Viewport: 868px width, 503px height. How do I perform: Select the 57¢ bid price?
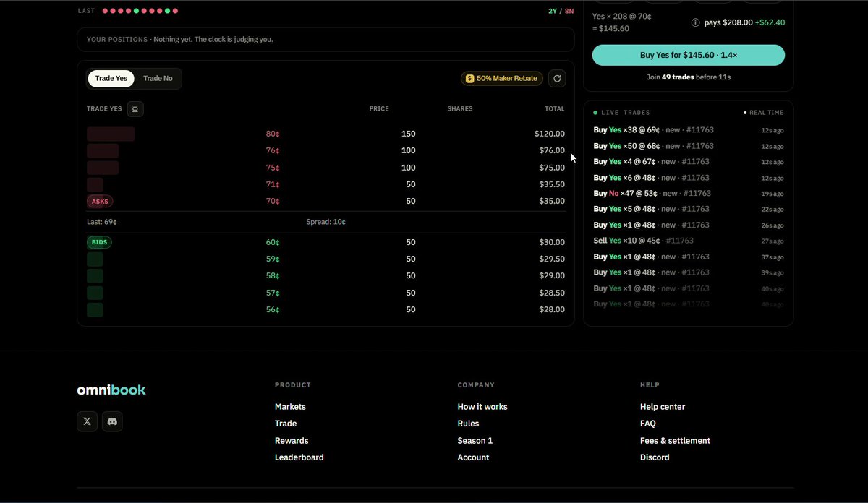273,293
